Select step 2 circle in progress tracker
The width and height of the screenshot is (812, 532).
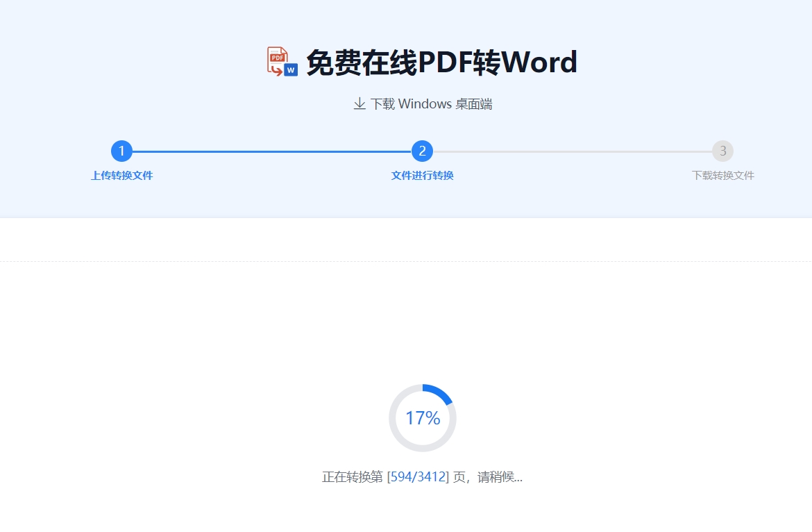(x=422, y=151)
